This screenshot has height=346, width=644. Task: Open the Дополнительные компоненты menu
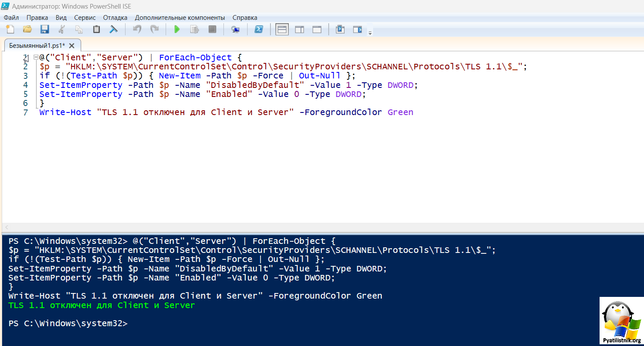pos(180,18)
